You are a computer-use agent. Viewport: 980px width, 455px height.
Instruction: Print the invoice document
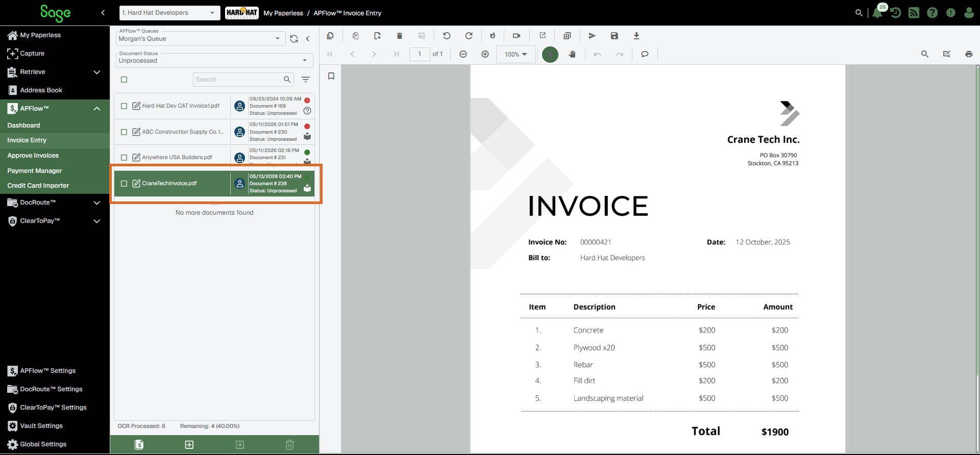[x=969, y=54]
